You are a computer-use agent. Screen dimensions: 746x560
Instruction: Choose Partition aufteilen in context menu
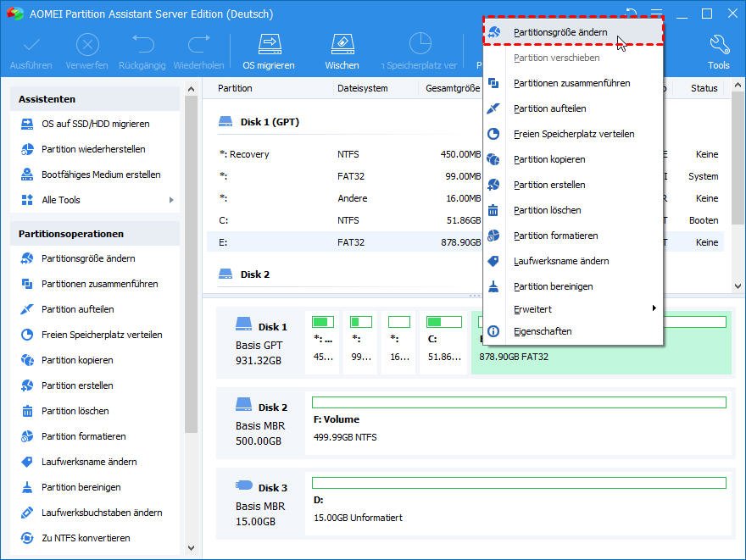click(x=573, y=108)
